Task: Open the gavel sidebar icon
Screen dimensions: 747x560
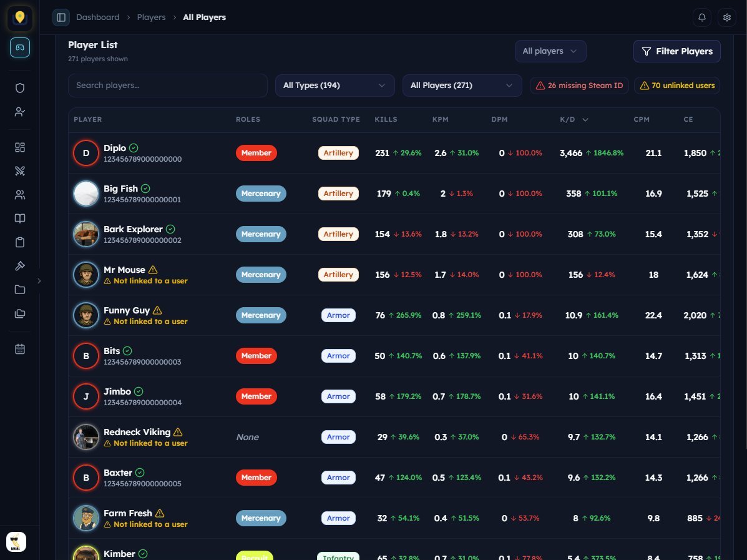Action: click(x=19, y=266)
